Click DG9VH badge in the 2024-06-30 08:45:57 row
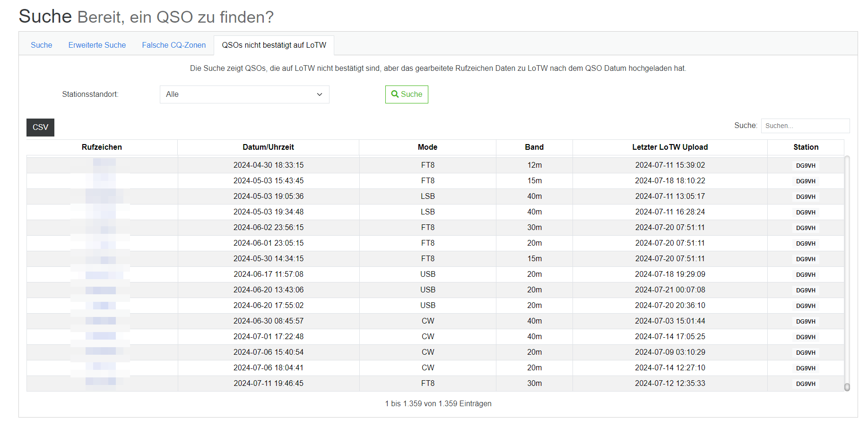This screenshot has width=868, height=427. pos(806,322)
